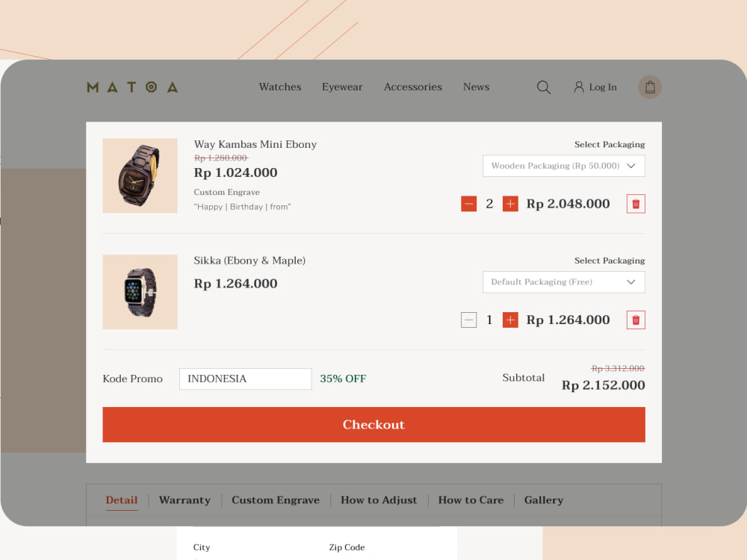Screen dimensions: 747x560
Task: Click the Zip Code label
Action: click(x=347, y=547)
